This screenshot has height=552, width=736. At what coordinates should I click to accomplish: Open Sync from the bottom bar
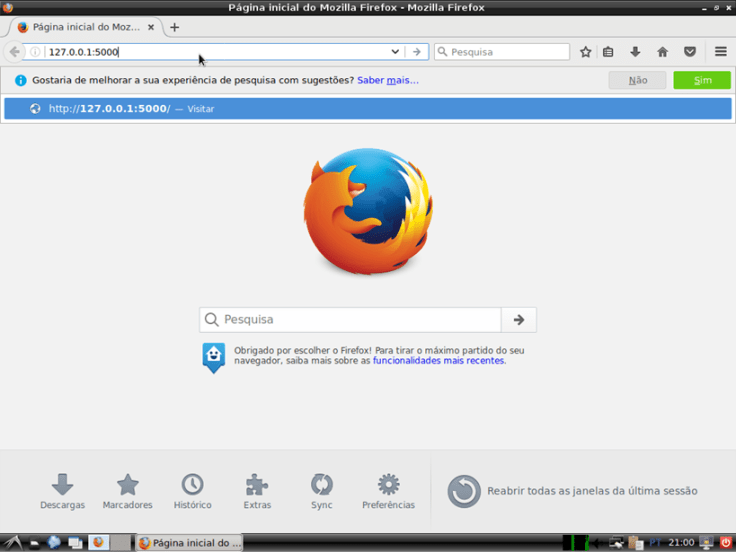tap(321, 491)
